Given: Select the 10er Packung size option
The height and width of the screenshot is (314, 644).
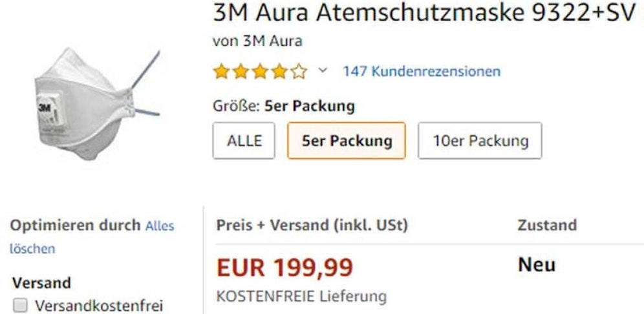Looking at the screenshot, I should [x=480, y=140].
